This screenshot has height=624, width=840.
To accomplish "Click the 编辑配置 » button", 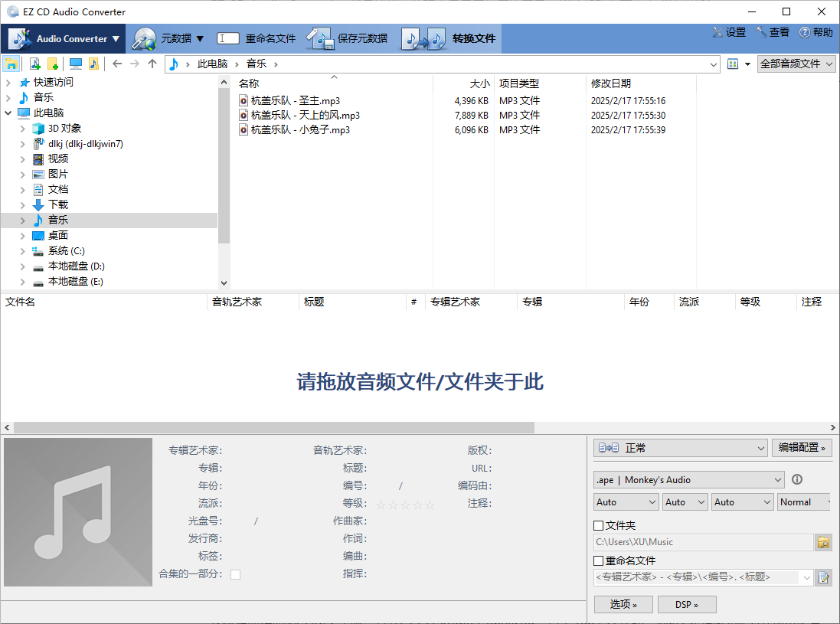I will (x=802, y=447).
